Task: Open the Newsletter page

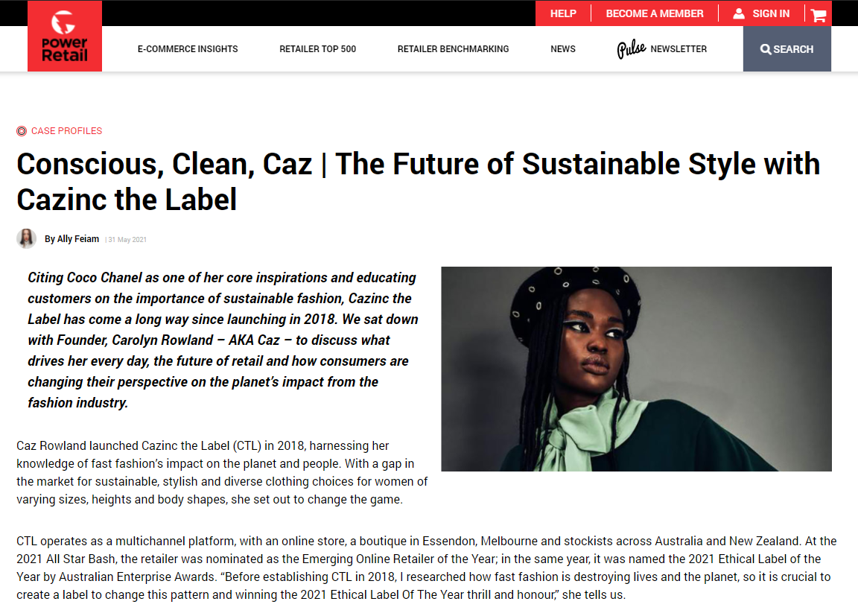Action: coord(679,49)
